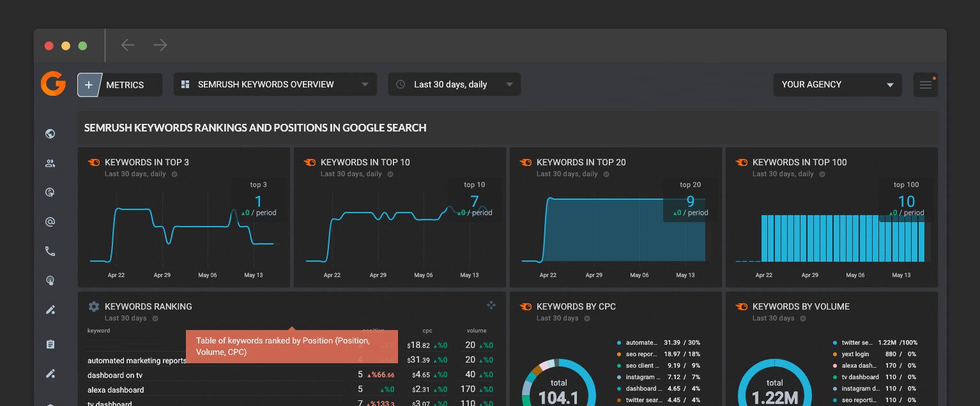Select the 'alexa dashboard' keyword row
Screen dimensions: 980x406
(x=291, y=389)
